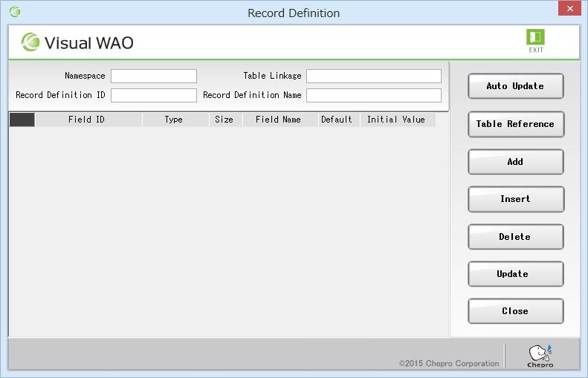Click the Close button in sidebar

[x=515, y=311]
